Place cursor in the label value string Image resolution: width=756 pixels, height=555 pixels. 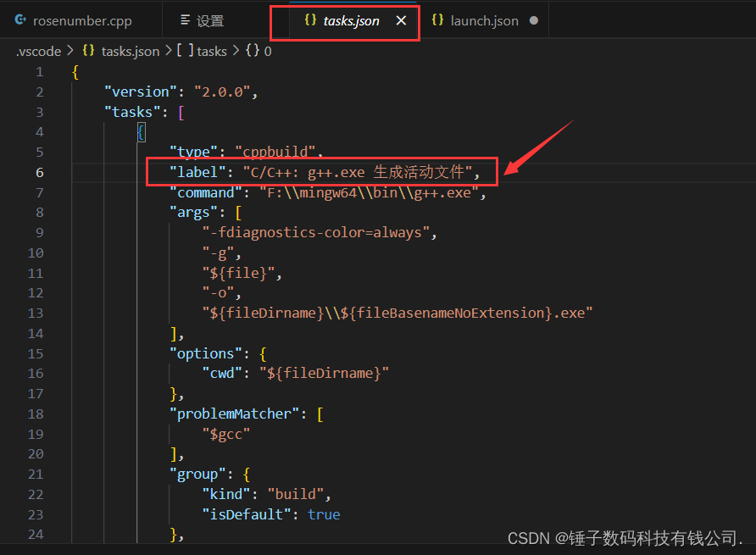coord(364,171)
